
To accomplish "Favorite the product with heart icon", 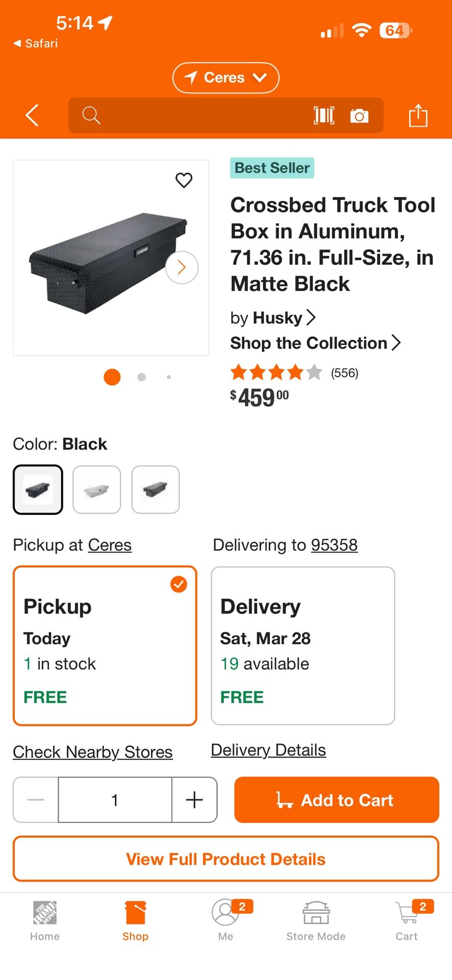I will coord(184,180).
